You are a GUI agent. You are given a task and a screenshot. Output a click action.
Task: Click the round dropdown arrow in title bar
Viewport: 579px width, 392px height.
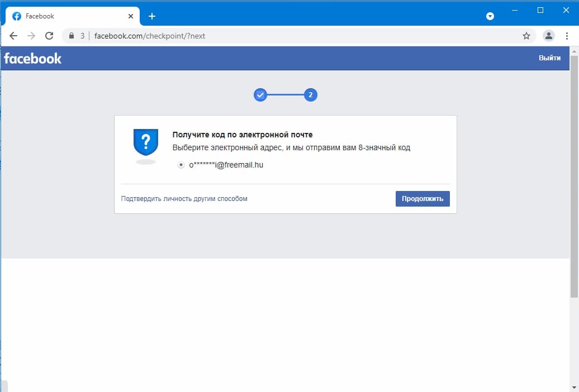490,16
